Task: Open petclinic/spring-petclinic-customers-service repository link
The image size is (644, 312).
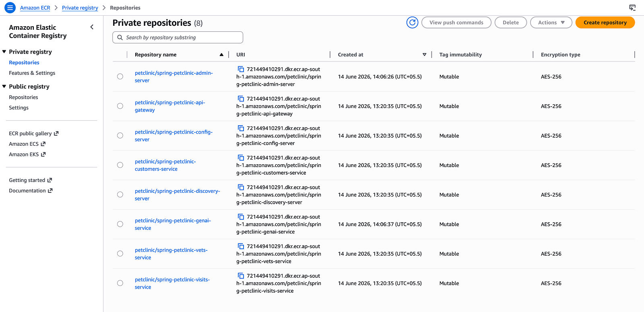Action: click(x=165, y=165)
